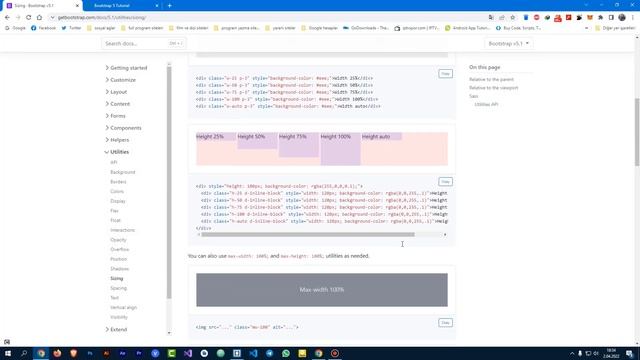Screen dimensions: 640x360
Task: Open blue VS Code from the taskbar
Action: click(253, 353)
